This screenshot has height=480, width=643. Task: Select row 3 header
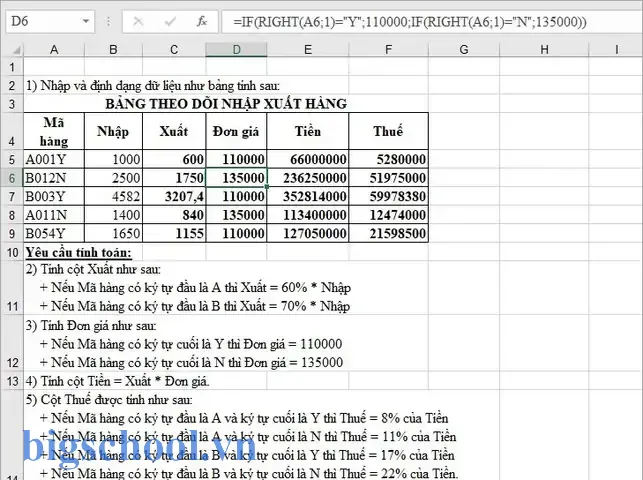12,104
